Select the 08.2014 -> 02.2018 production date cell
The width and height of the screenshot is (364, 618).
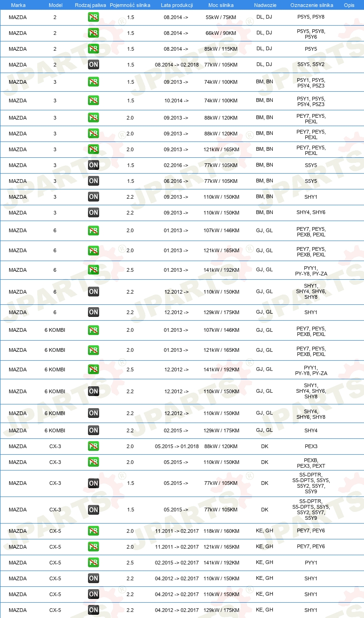coord(177,65)
